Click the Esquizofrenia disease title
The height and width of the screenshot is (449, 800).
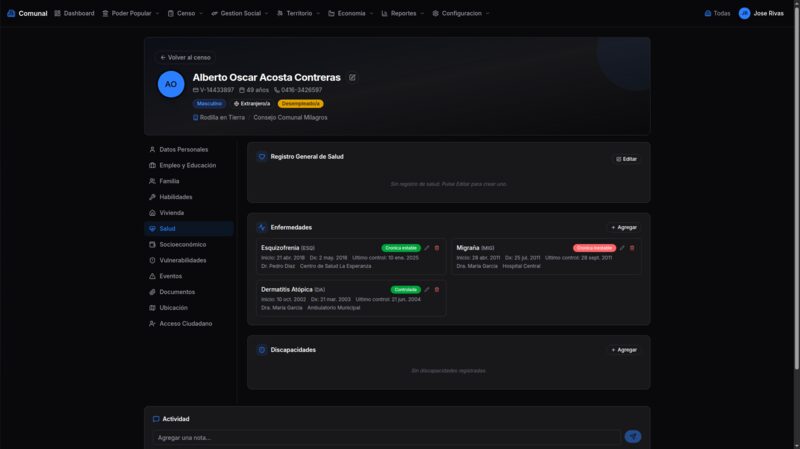click(280, 248)
